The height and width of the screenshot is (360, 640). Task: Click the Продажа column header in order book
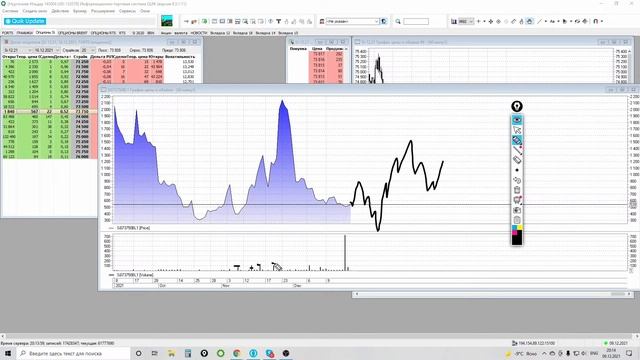[334, 49]
